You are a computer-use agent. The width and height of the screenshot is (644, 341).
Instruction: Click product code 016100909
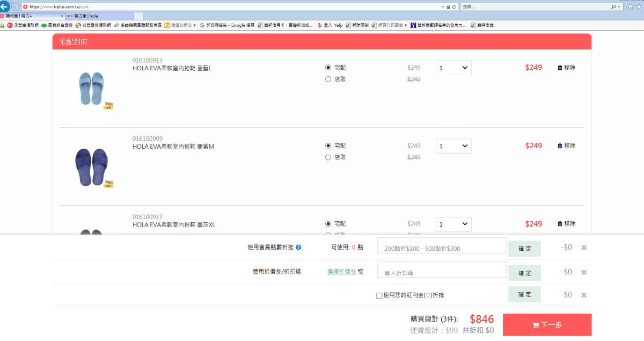[x=148, y=139]
